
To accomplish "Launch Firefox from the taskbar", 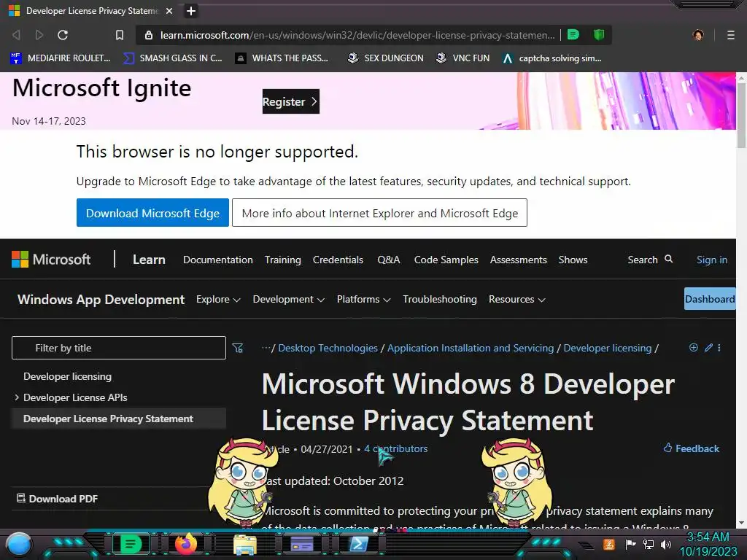I will click(186, 544).
